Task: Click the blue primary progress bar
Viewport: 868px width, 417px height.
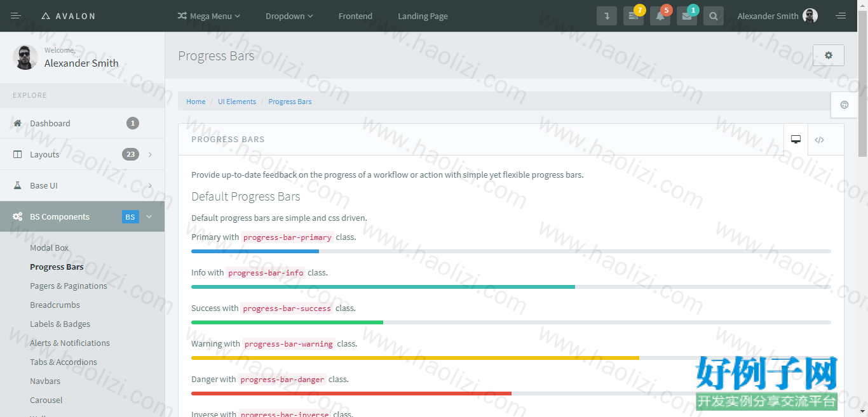Action: click(x=255, y=251)
